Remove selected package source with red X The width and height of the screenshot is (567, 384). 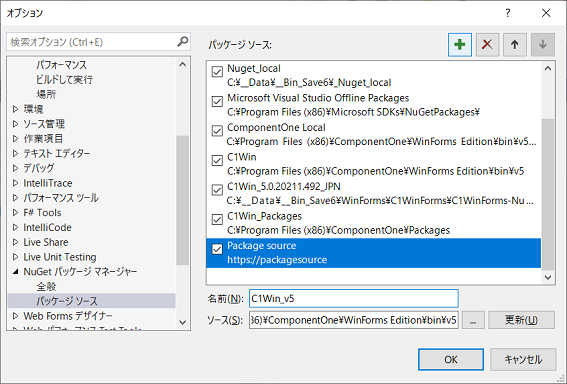pyautogui.click(x=487, y=44)
